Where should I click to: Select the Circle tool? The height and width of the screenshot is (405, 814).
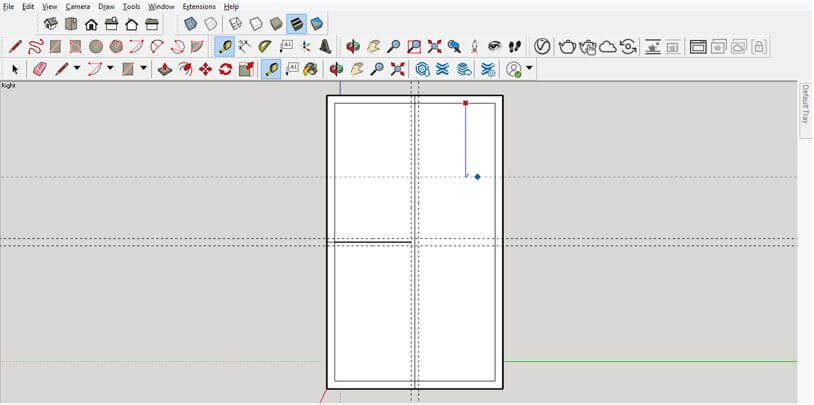click(96, 47)
